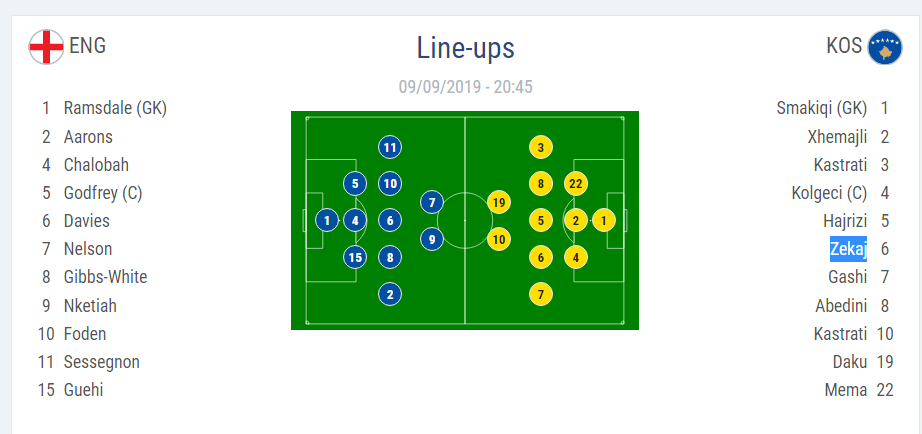Select Nketiah in the England list
This screenshot has height=434, width=922.
(x=90, y=306)
